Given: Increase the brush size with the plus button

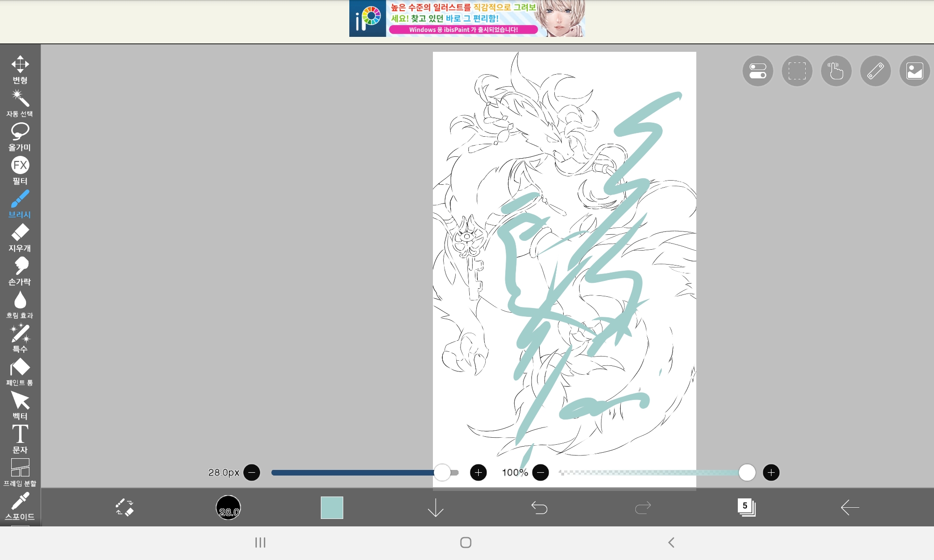Looking at the screenshot, I should pos(478,472).
